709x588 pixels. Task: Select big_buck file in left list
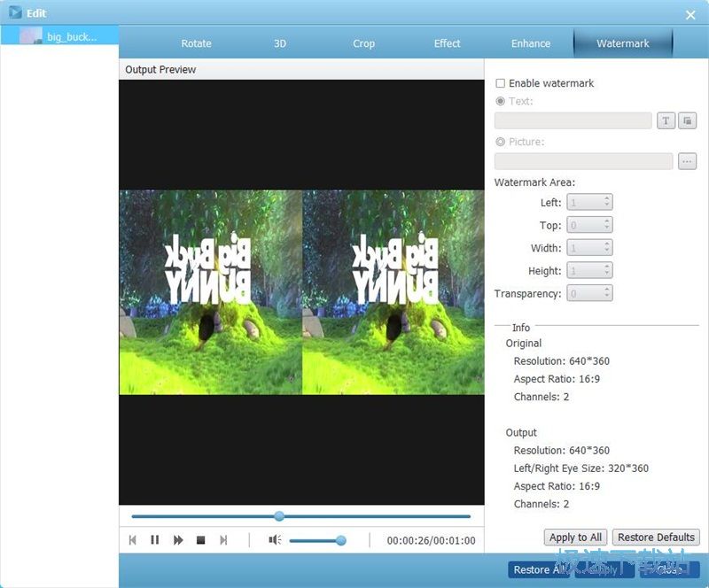tap(59, 36)
